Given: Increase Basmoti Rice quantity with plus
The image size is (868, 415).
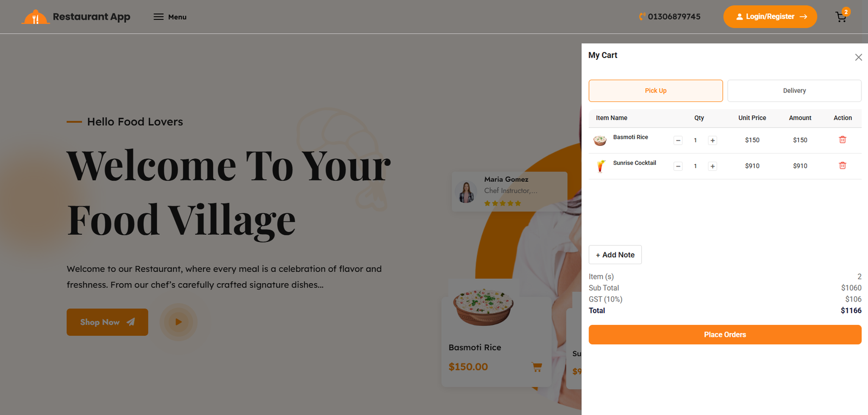Looking at the screenshot, I should pos(712,141).
